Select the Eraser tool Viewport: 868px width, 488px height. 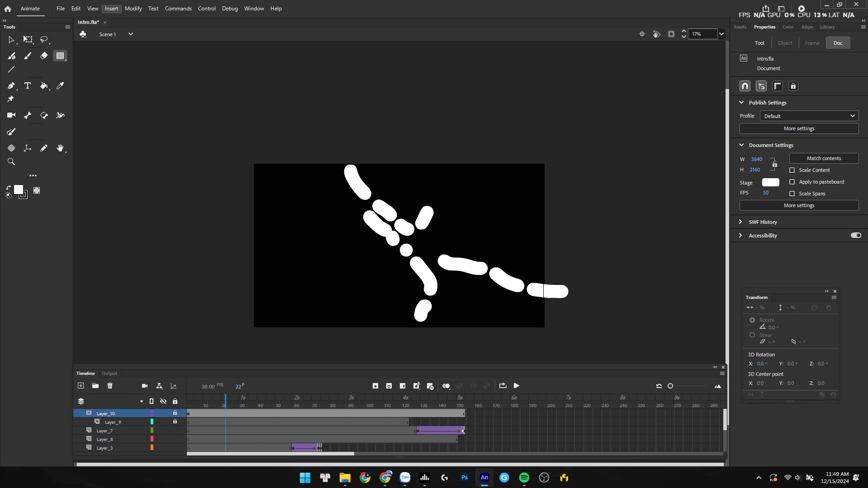click(x=44, y=56)
